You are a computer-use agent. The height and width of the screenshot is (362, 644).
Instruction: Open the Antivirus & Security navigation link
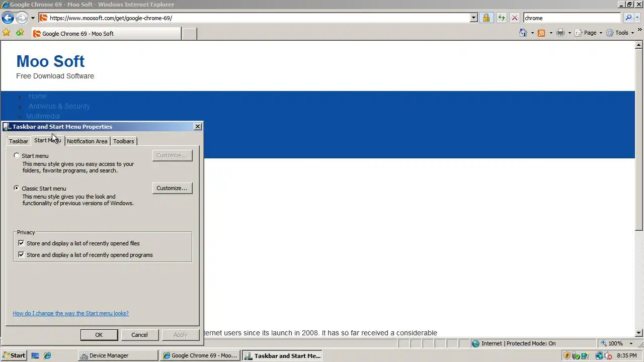click(x=59, y=106)
